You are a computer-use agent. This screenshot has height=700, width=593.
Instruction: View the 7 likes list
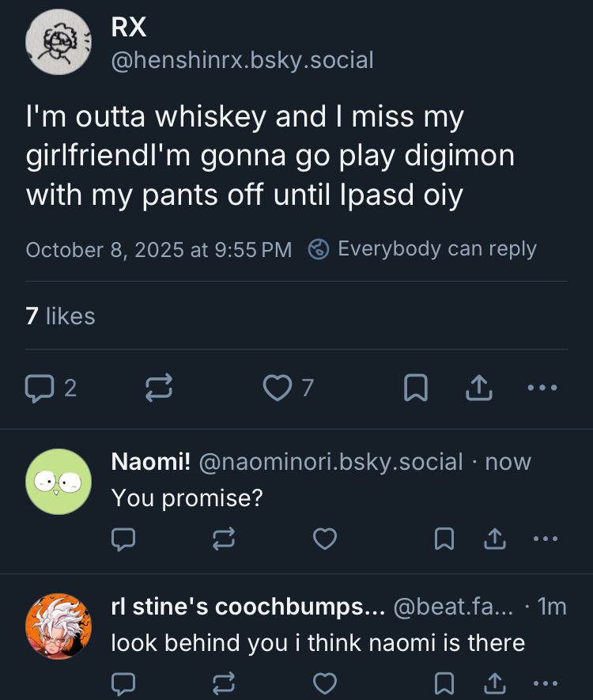(60, 316)
